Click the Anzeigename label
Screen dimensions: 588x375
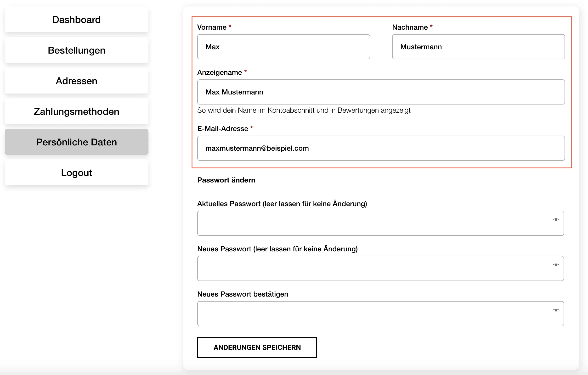coord(219,72)
